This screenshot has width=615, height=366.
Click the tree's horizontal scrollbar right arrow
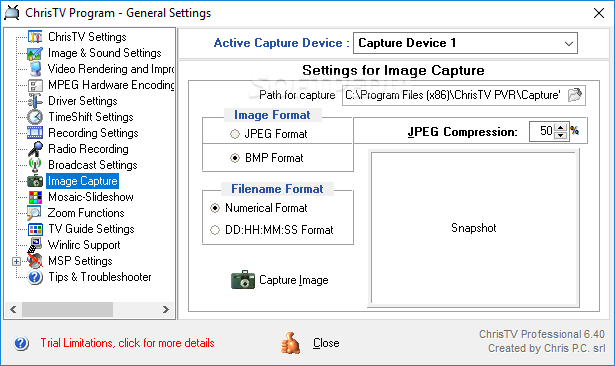click(166, 310)
